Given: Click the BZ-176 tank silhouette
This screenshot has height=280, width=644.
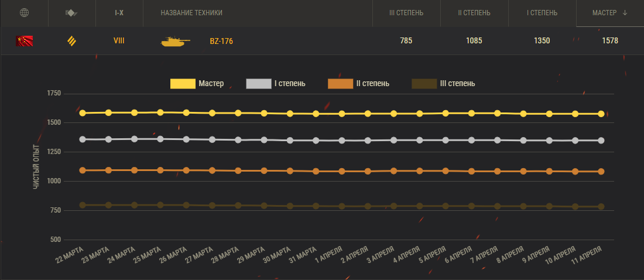Looking at the screenshot, I should pyautogui.click(x=176, y=41).
